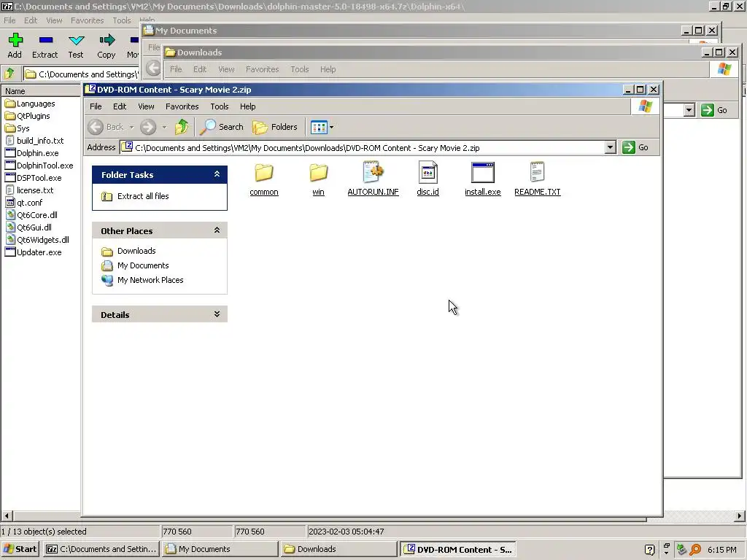
Task: Collapse the Other Places panel
Action: (x=217, y=230)
